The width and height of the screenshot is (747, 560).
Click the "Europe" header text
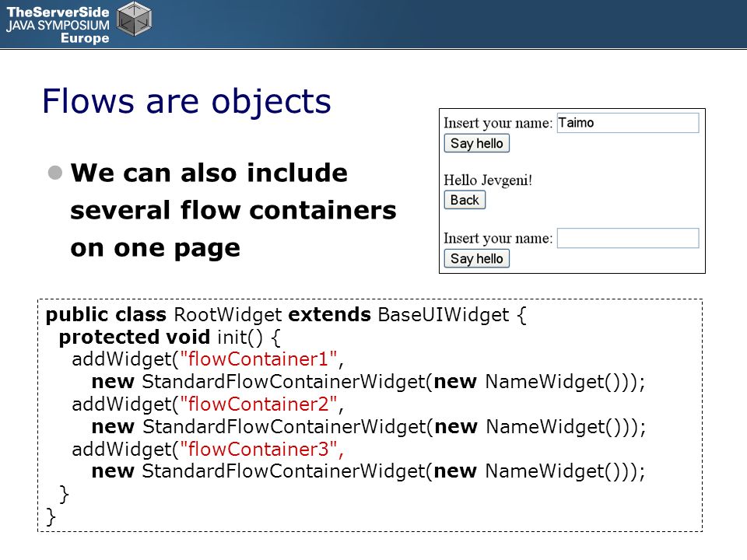point(85,38)
